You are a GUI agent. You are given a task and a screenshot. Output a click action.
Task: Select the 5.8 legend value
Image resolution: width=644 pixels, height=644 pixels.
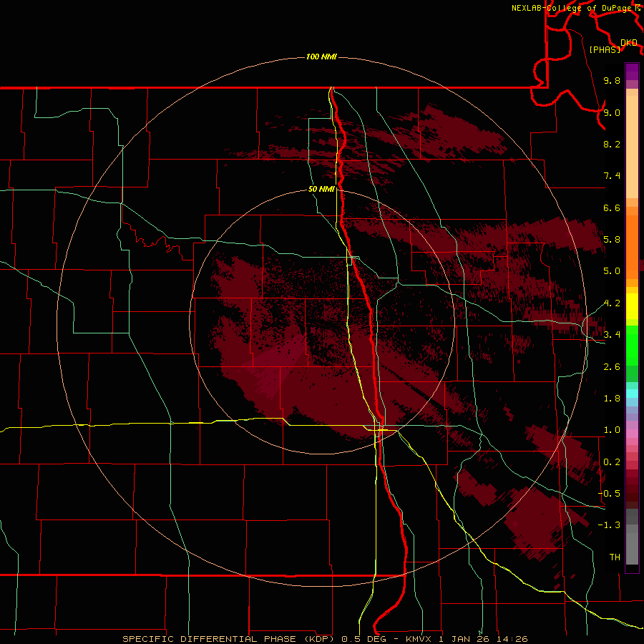coord(612,240)
